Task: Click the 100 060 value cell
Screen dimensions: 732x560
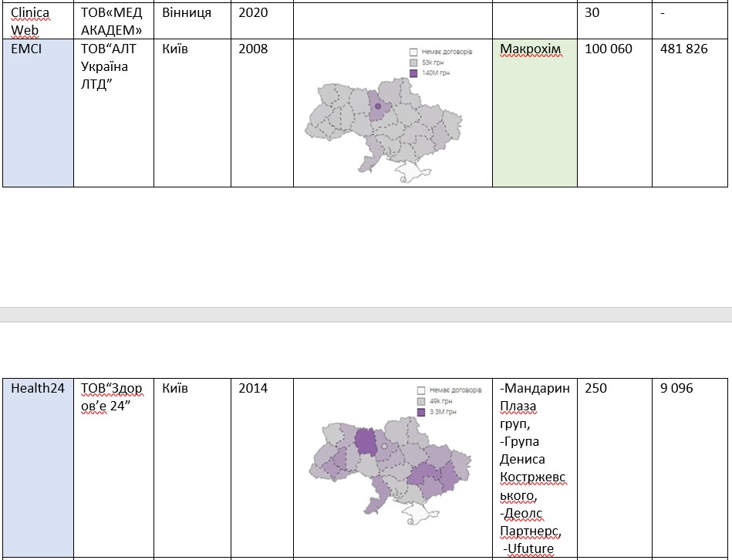Action: [x=608, y=49]
